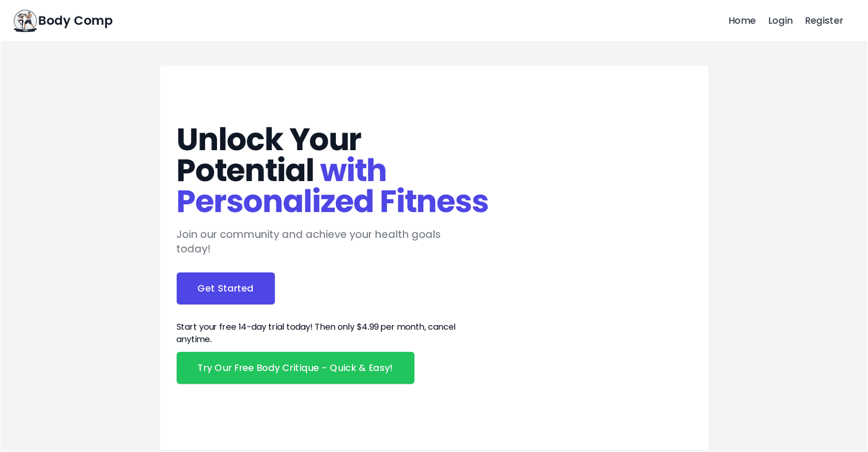Click the purple word "Fitness"
This screenshot has width=868, height=452.
434,201
